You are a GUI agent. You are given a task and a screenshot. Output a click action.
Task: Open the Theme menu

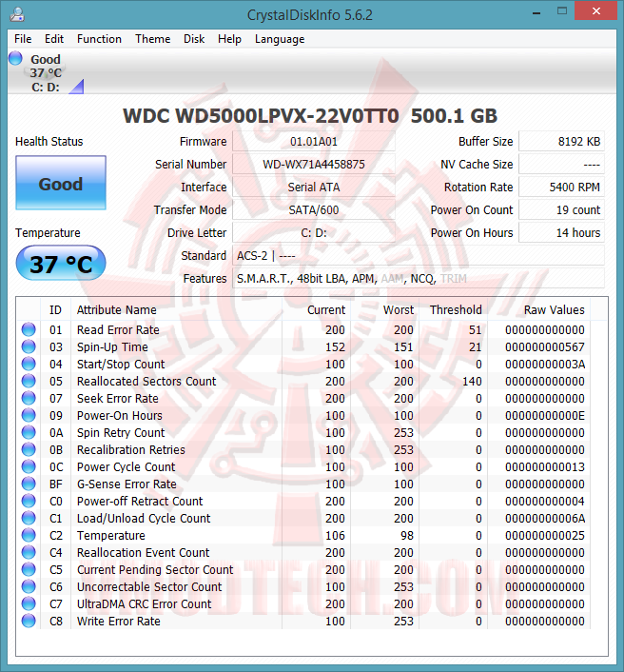coord(152,39)
